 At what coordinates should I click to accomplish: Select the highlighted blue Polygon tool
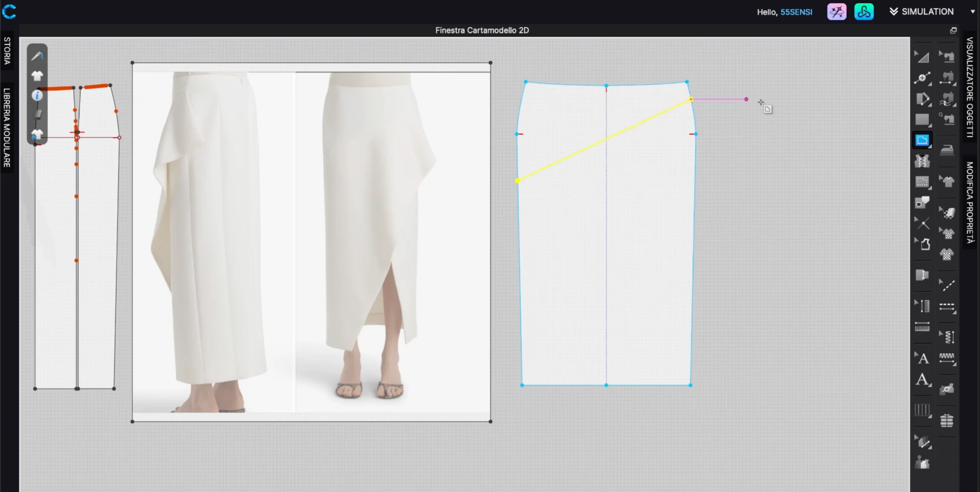coord(922,140)
